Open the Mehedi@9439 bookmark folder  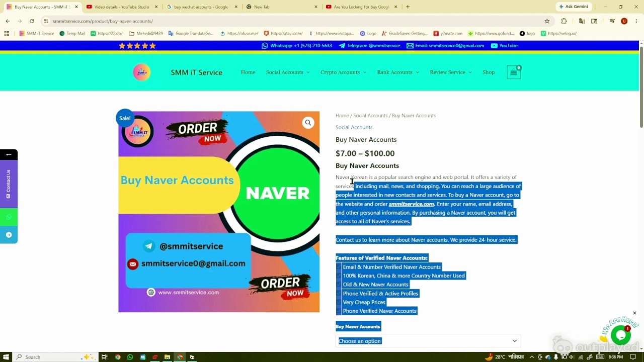tap(146, 34)
